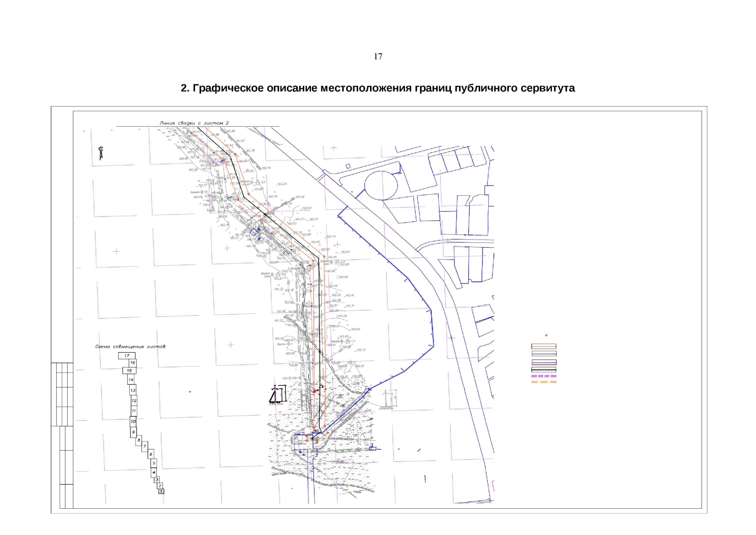Select sheet 6 in the layout scheme
The image size is (756, 535).
pyautogui.click(x=151, y=454)
